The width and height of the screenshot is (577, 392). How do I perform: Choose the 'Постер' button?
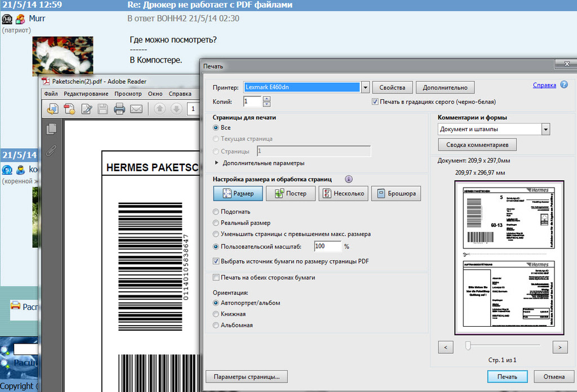click(x=291, y=193)
